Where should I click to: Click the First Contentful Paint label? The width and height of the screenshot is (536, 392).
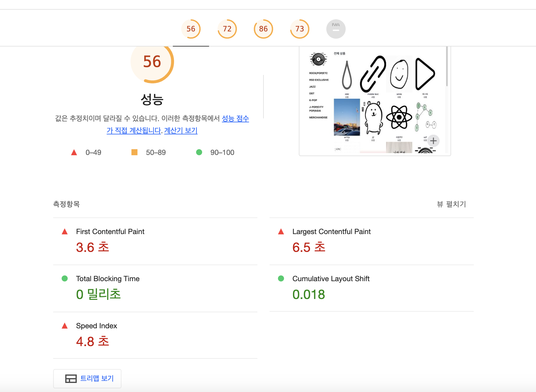[x=110, y=232]
